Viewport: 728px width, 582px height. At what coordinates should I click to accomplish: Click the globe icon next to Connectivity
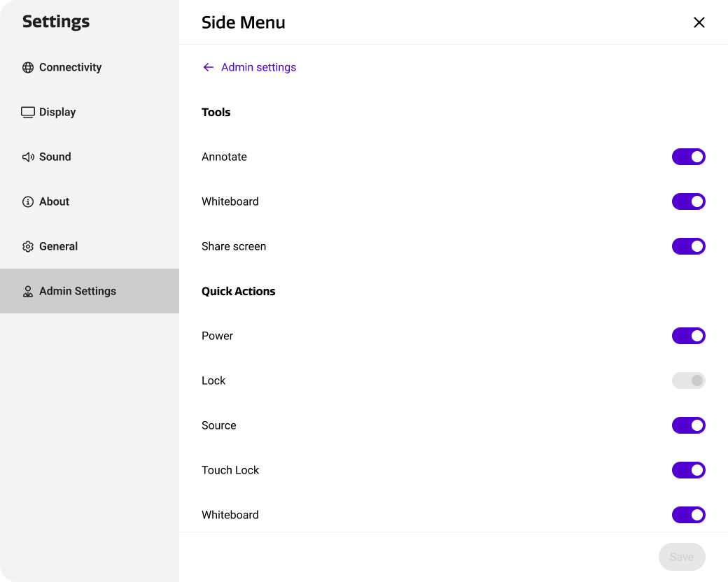coord(28,67)
